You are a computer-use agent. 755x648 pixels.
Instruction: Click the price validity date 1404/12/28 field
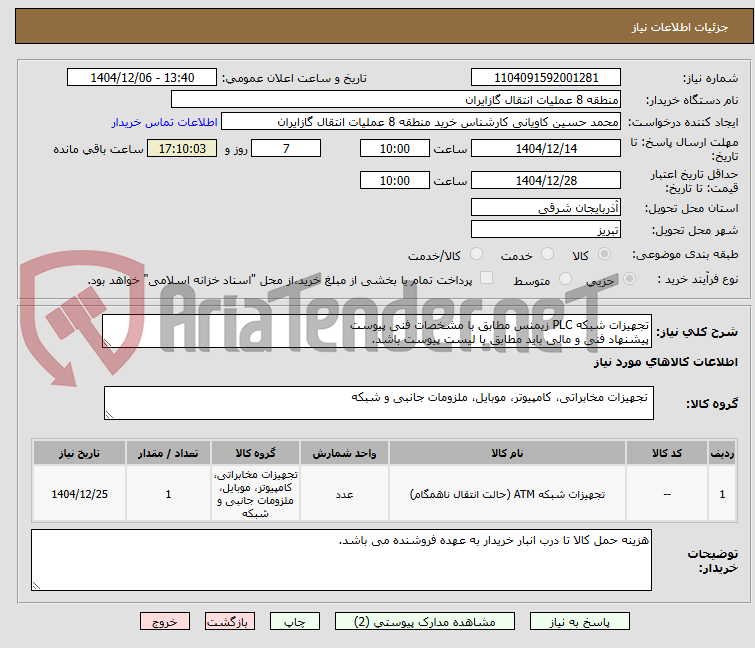(x=546, y=181)
